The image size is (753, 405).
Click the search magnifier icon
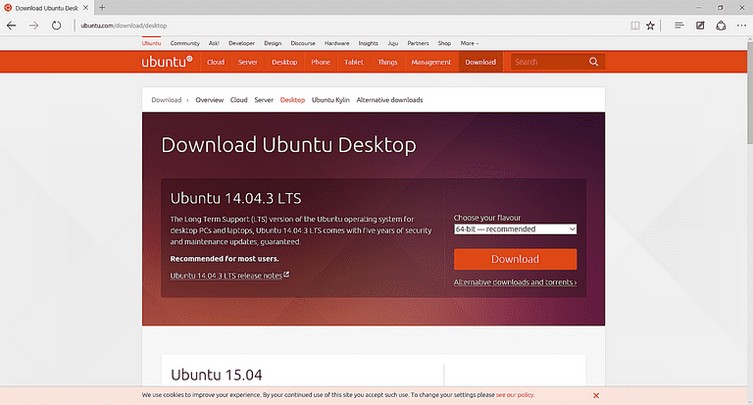point(594,61)
